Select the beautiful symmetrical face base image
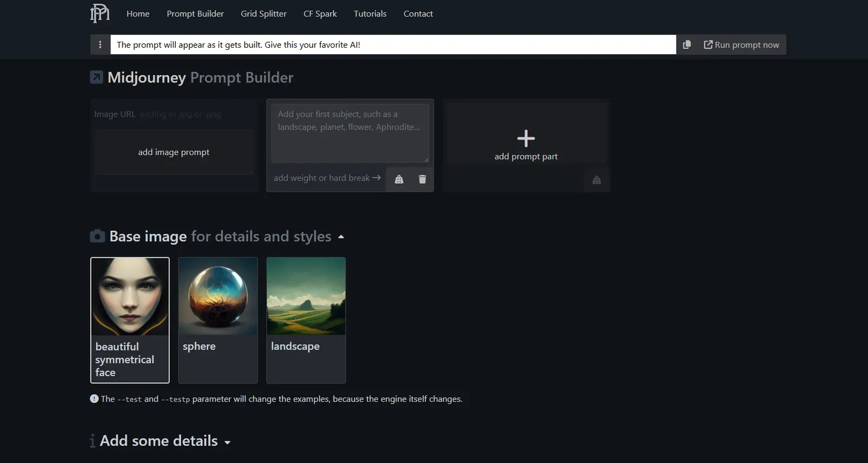 point(130,320)
